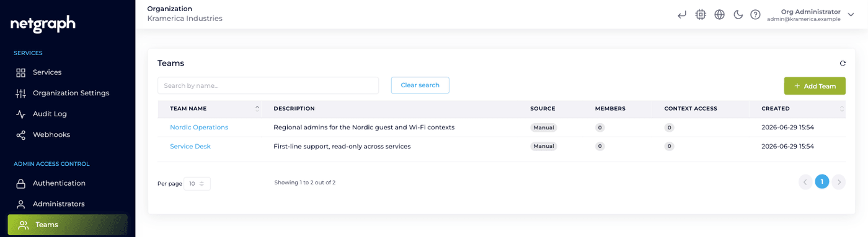868x237 pixels.
Task: Click the Service Desk created date
Action: pos(787,147)
